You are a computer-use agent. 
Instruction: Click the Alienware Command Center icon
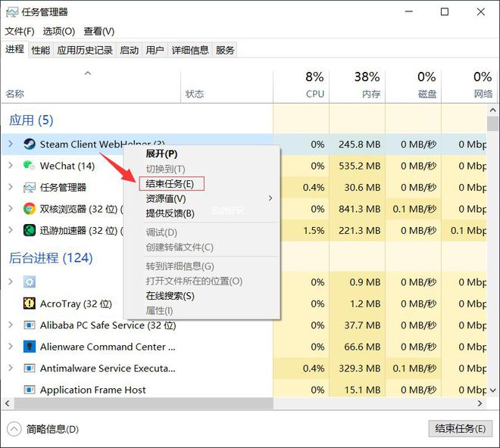click(30, 347)
